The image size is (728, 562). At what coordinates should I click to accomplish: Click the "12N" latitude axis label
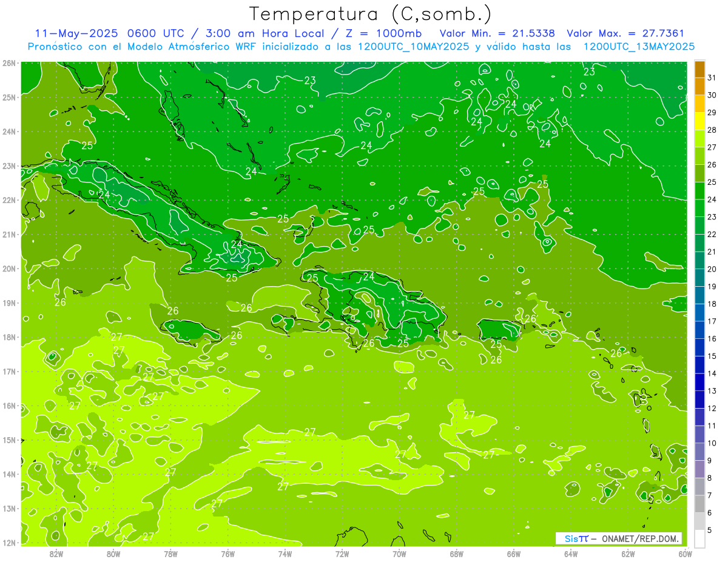[x=9, y=543]
